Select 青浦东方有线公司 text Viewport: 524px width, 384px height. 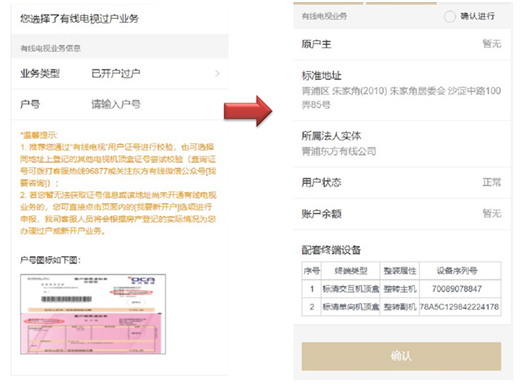pyautogui.click(x=339, y=151)
